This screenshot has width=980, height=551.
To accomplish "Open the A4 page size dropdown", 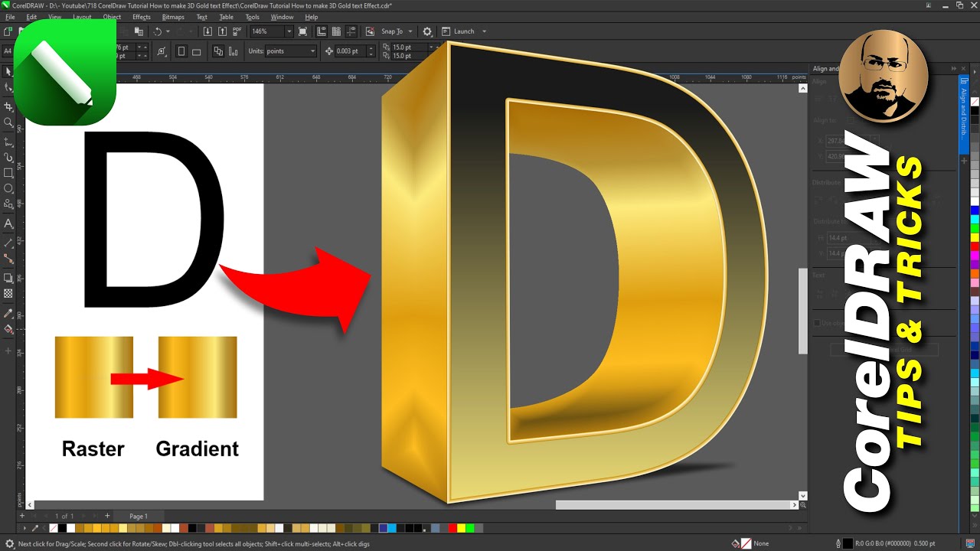I will 7,51.
